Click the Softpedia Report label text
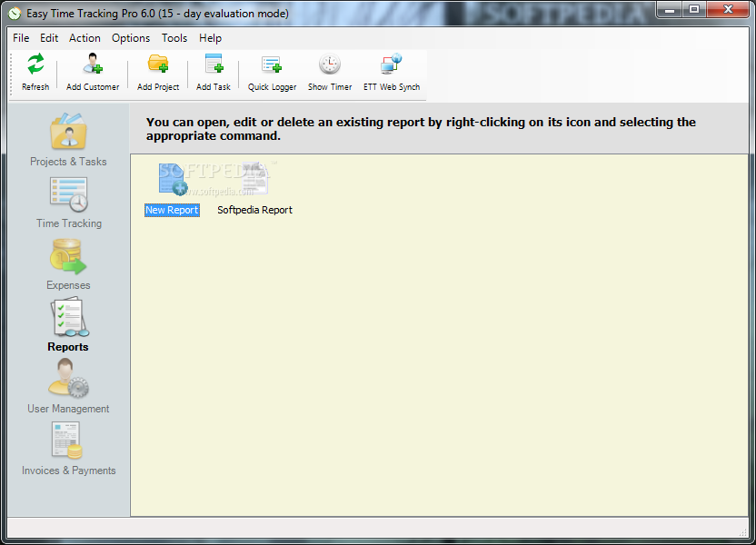Screen dimensions: 756x545 (x=254, y=210)
